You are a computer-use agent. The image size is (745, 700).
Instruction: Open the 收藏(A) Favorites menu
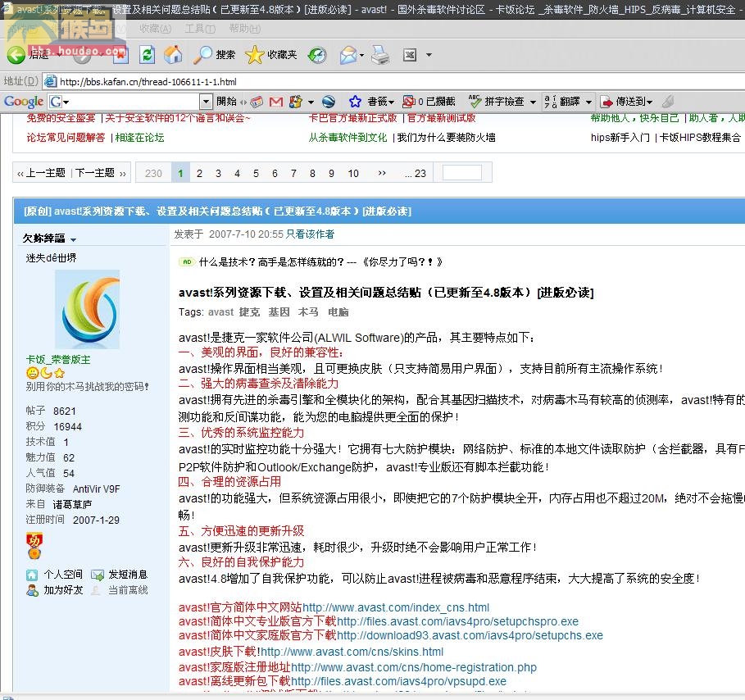tap(156, 29)
